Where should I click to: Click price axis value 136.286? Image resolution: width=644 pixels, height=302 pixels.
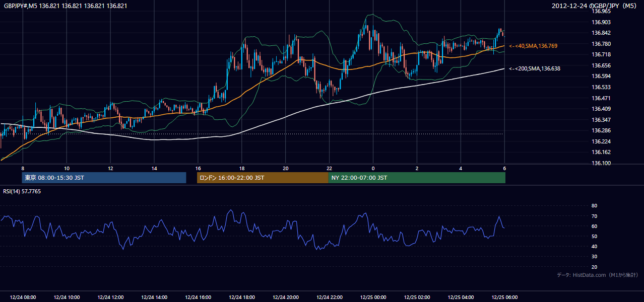point(601,130)
